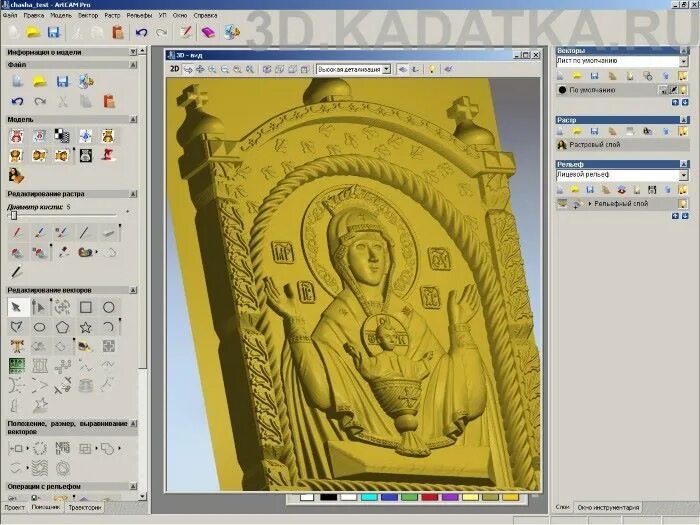Collapse the Редактирование векторов section
The height and width of the screenshot is (525, 700).
(x=133, y=291)
